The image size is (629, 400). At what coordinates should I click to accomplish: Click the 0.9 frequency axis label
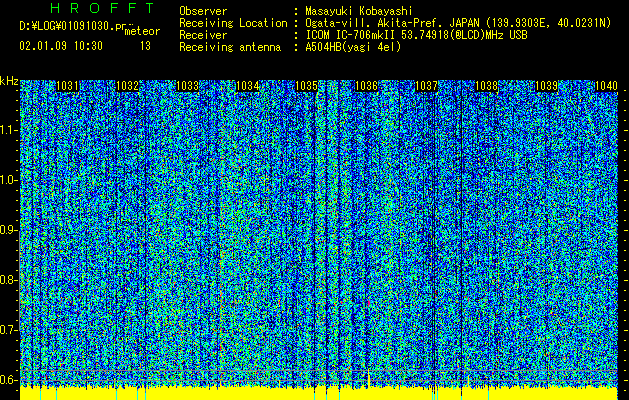click(8, 230)
